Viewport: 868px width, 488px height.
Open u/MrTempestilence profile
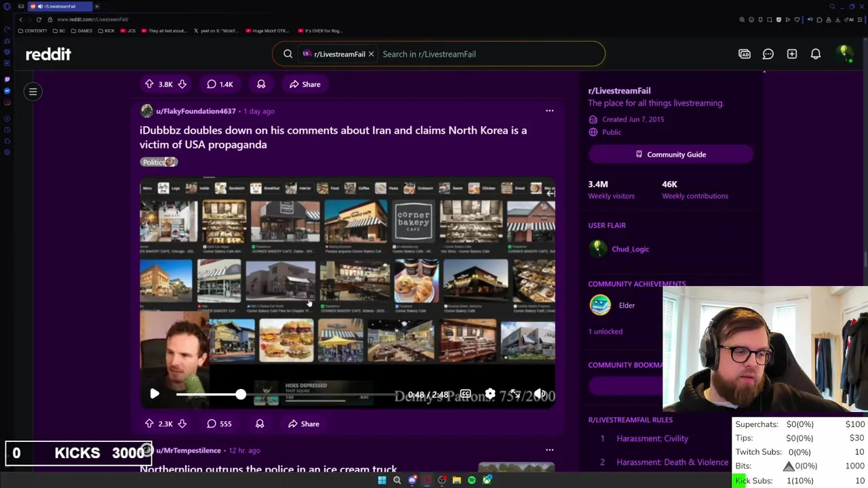coord(189,450)
